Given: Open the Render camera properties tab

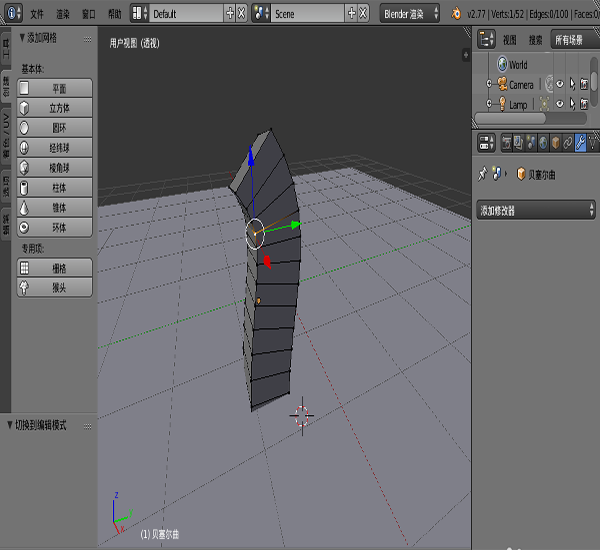Looking at the screenshot, I should coord(506,142).
